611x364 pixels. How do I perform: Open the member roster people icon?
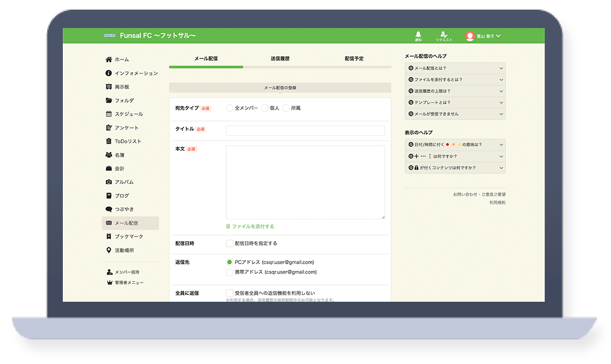pos(109,155)
